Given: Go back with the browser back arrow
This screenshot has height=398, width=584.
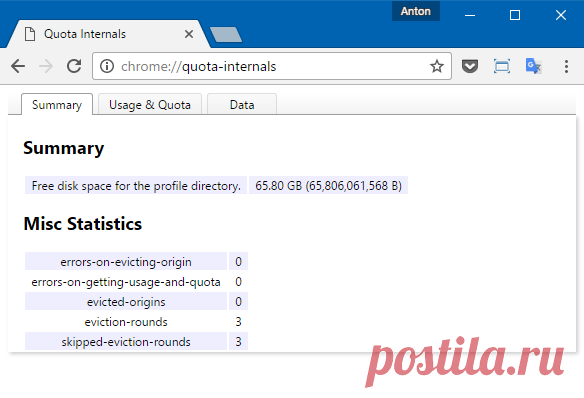Looking at the screenshot, I should point(18,67).
